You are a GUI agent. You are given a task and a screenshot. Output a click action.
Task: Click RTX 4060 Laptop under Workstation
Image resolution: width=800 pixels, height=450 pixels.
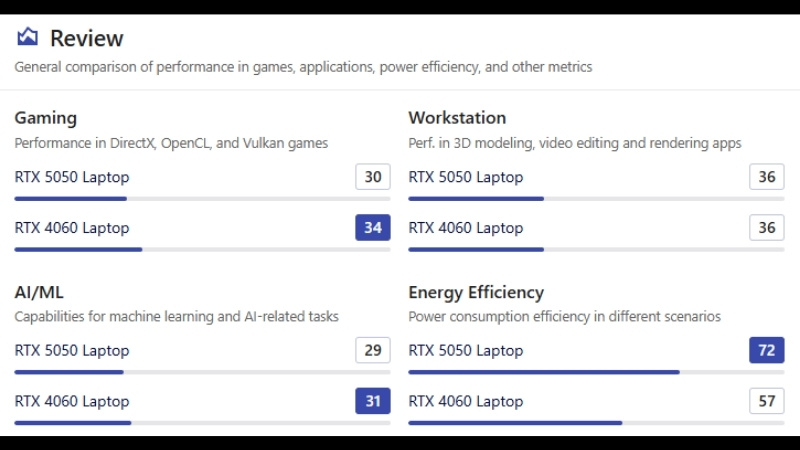pyautogui.click(x=466, y=228)
